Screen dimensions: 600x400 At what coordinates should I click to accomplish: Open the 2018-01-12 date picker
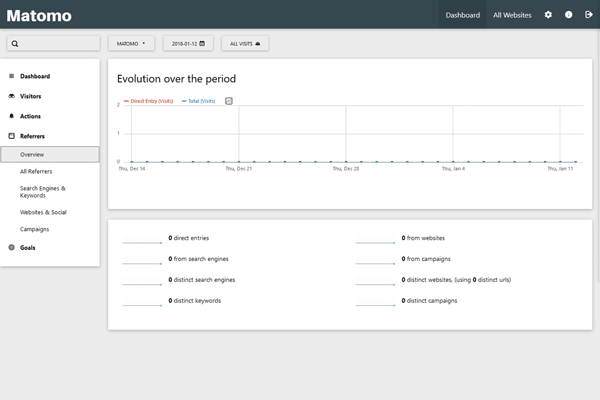[187, 44]
